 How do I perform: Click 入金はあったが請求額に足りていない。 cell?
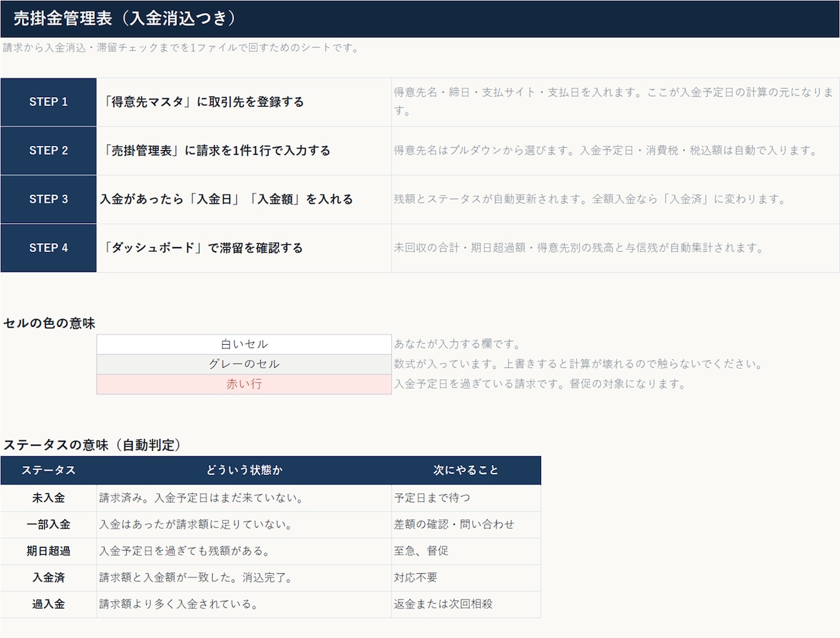[x=244, y=524]
